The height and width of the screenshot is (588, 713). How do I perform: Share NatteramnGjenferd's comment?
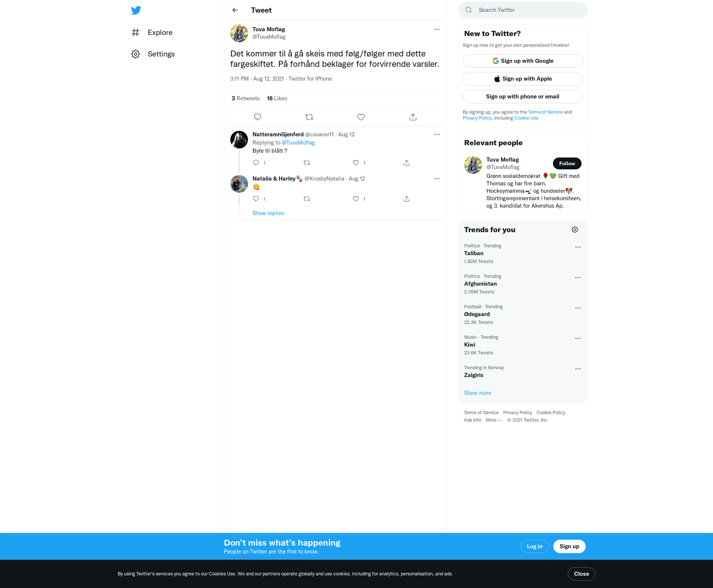point(407,163)
